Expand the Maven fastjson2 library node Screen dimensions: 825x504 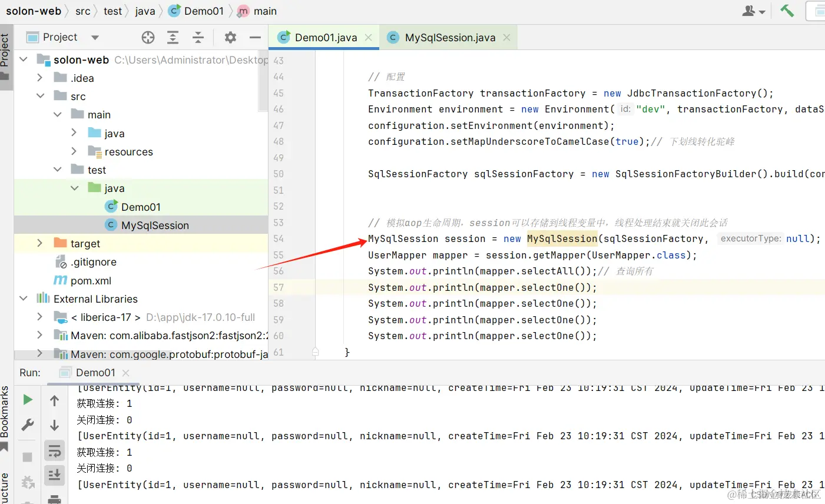coord(39,335)
